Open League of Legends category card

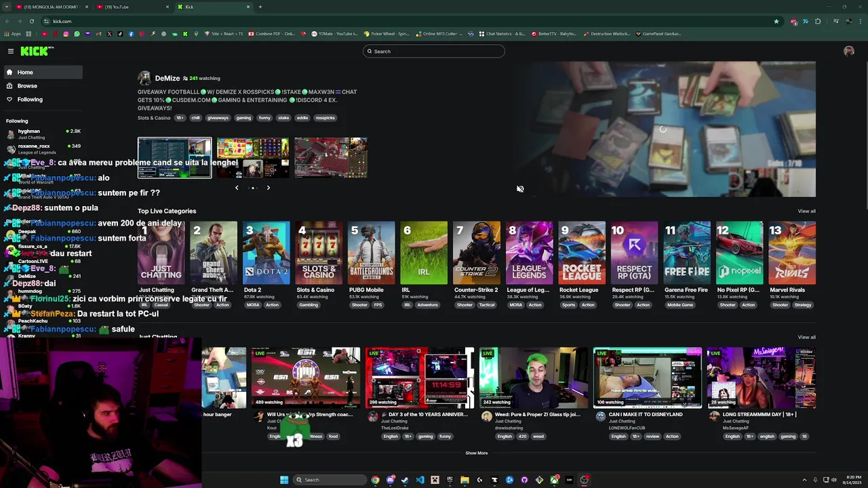[x=529, y=253]
